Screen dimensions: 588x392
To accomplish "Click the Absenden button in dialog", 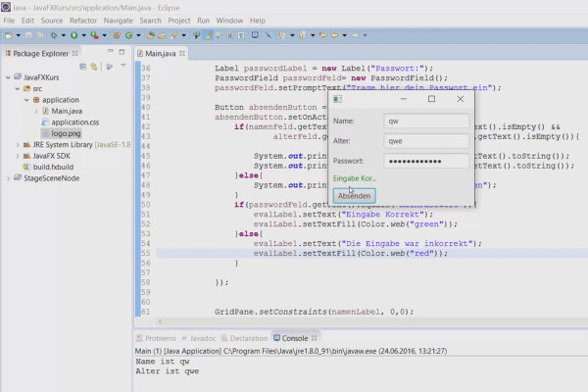I will 355,196.
